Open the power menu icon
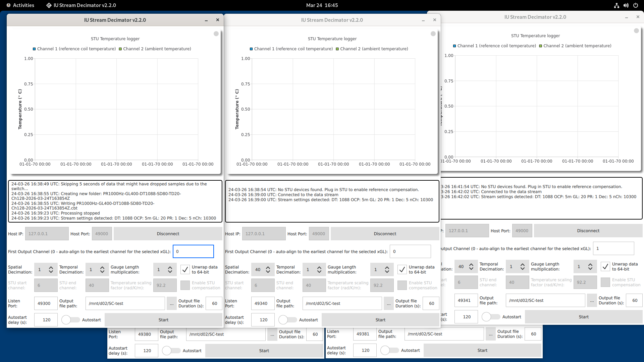 [635, 5]
